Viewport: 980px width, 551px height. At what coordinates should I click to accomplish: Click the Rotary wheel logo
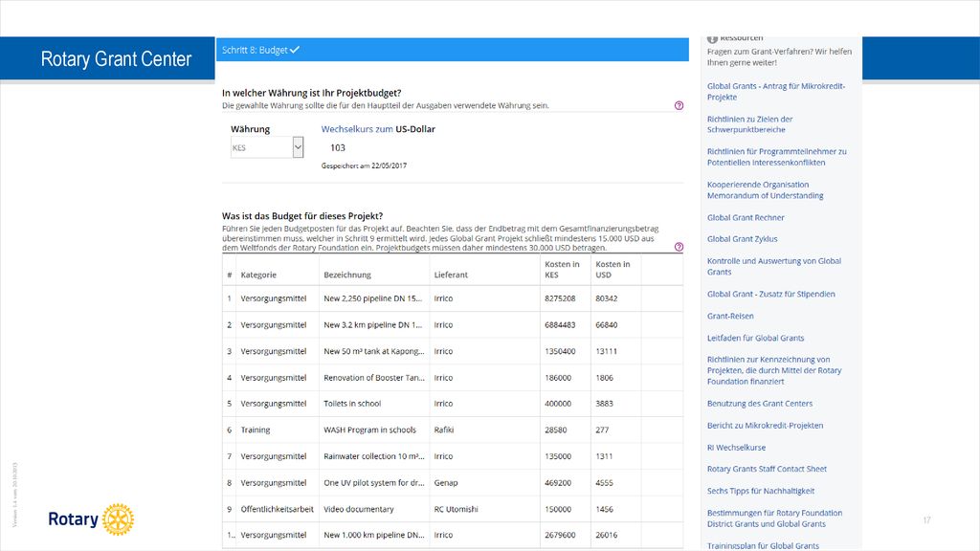click(118, 519)
